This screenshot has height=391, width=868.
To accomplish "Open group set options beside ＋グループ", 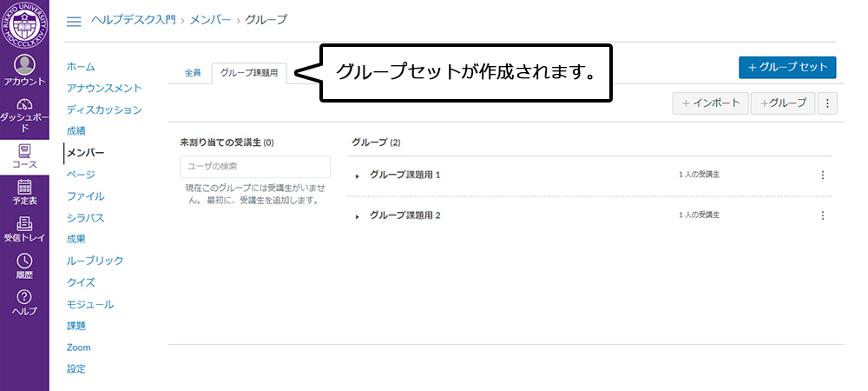I will pos(827,103).
